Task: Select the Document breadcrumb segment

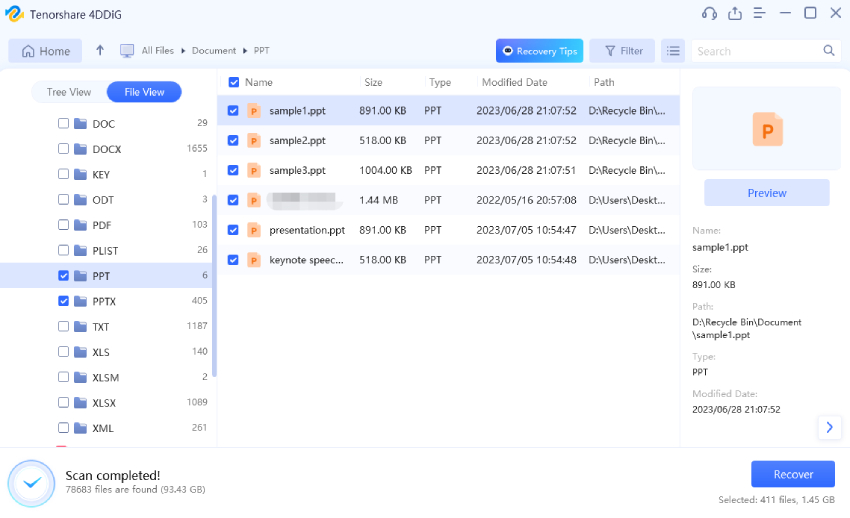Action: [213, 50]
